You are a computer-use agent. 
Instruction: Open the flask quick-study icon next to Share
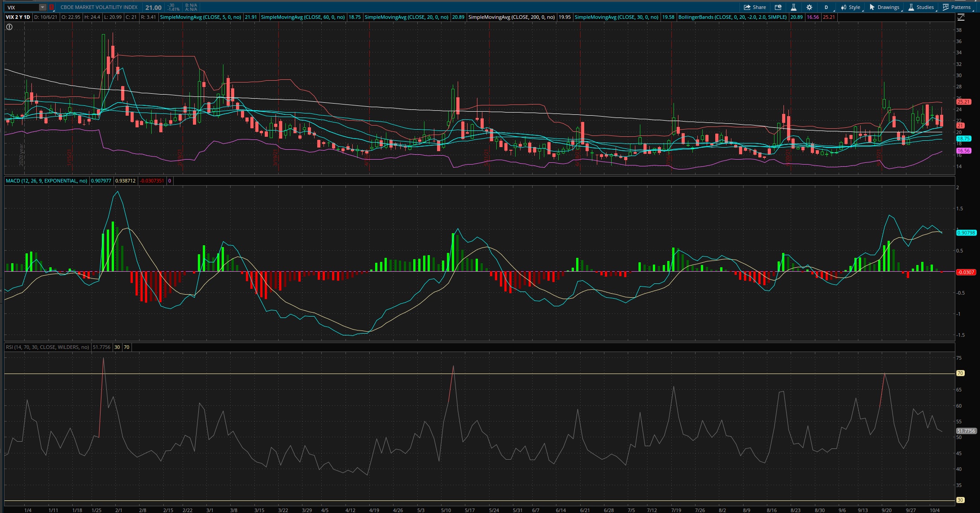point(793,7)
